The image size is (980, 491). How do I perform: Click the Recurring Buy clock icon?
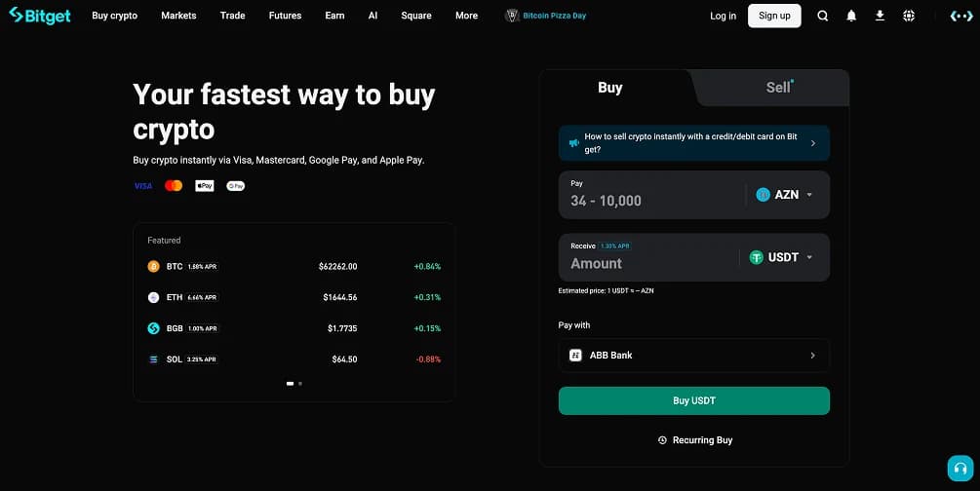click(662, 440)
